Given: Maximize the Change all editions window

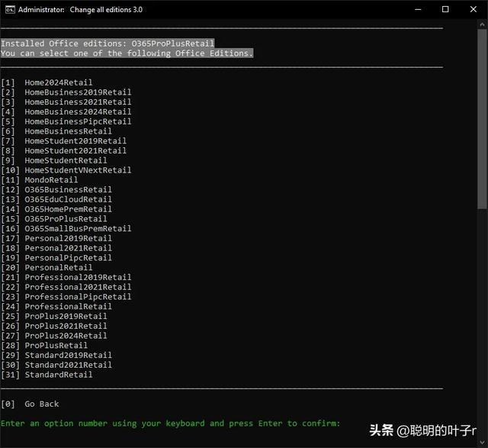Looking at the screenshot, I should [445, 10].
